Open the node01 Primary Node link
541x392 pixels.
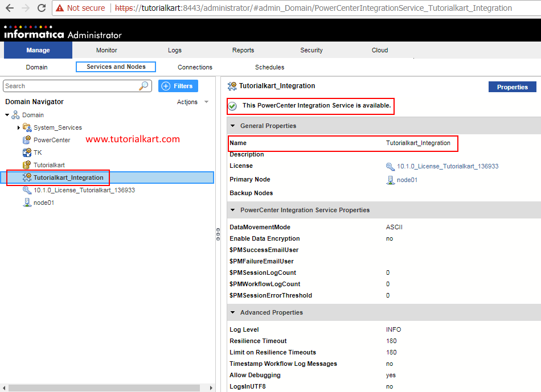click(407, 180)
